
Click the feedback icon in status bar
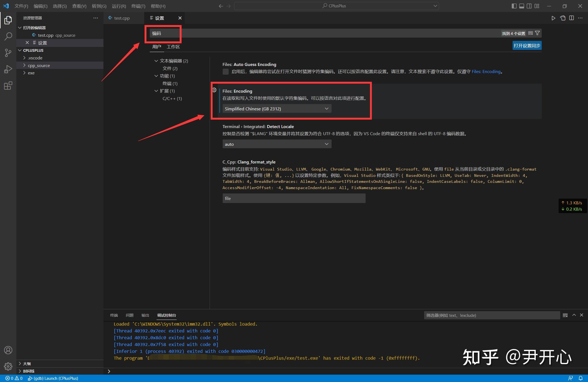(570, 378)
